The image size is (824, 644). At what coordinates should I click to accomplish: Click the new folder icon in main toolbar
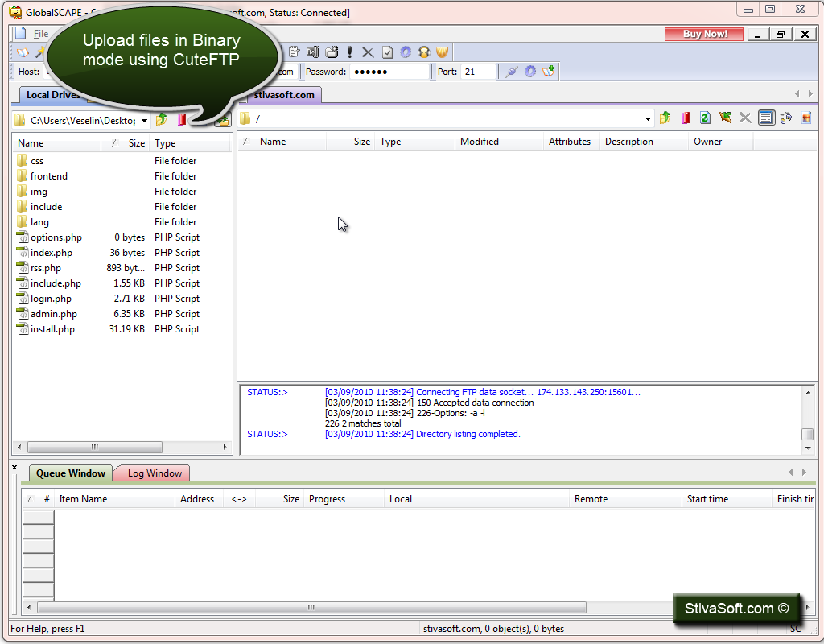pos(332,52)
